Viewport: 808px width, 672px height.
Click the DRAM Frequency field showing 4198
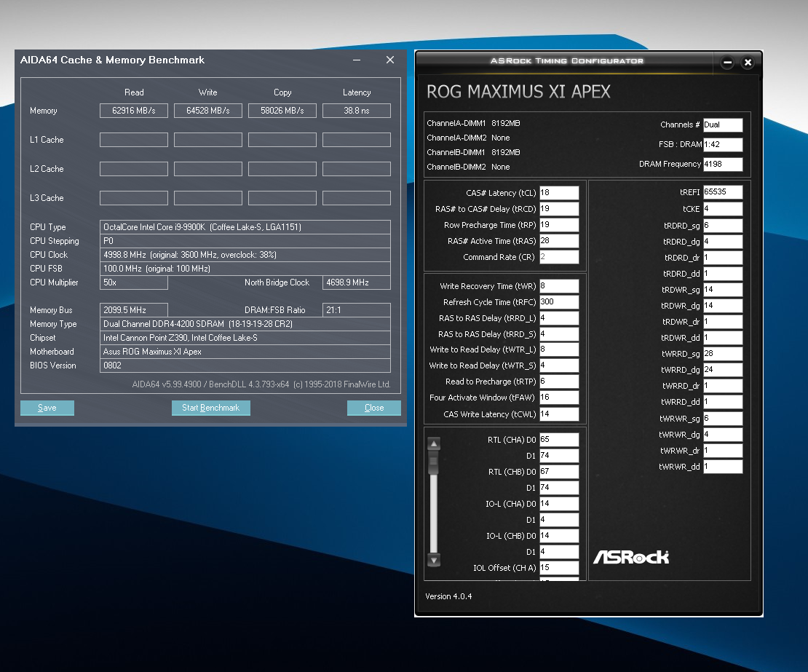click(723, 164)
